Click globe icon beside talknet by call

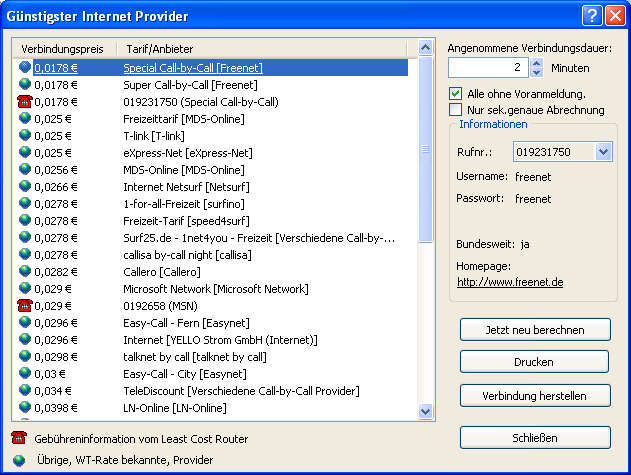coord(25,356)
